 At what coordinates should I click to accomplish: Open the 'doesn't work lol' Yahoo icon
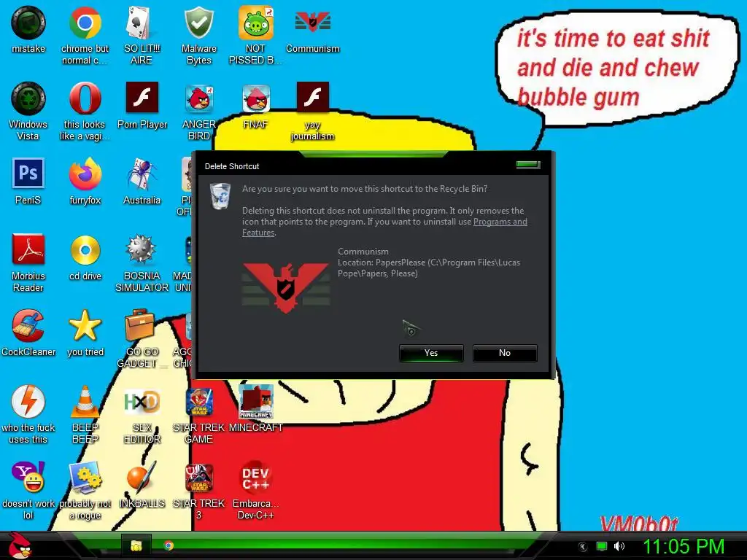point(28,477)
